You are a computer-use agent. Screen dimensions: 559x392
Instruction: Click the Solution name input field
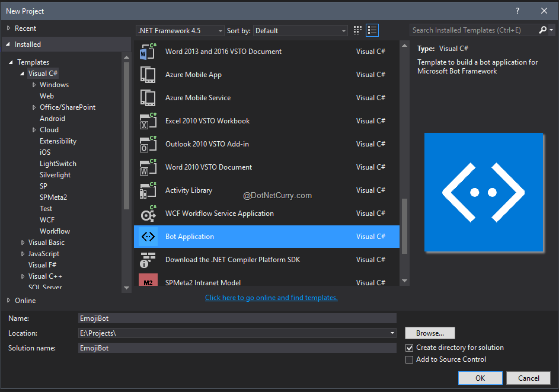point(237,348)
